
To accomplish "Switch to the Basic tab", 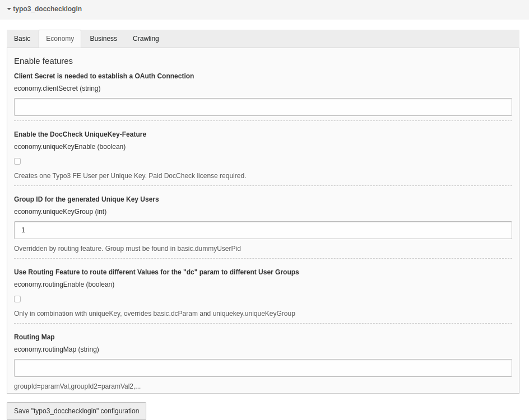I will [22, 39].
